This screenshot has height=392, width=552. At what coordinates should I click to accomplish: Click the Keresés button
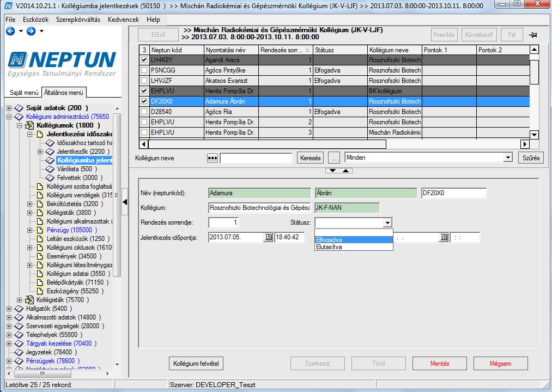[311, 158]
